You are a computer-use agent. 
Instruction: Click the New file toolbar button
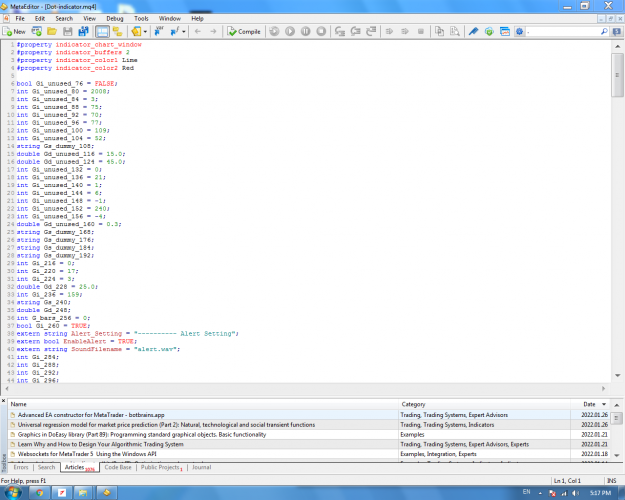14,31
